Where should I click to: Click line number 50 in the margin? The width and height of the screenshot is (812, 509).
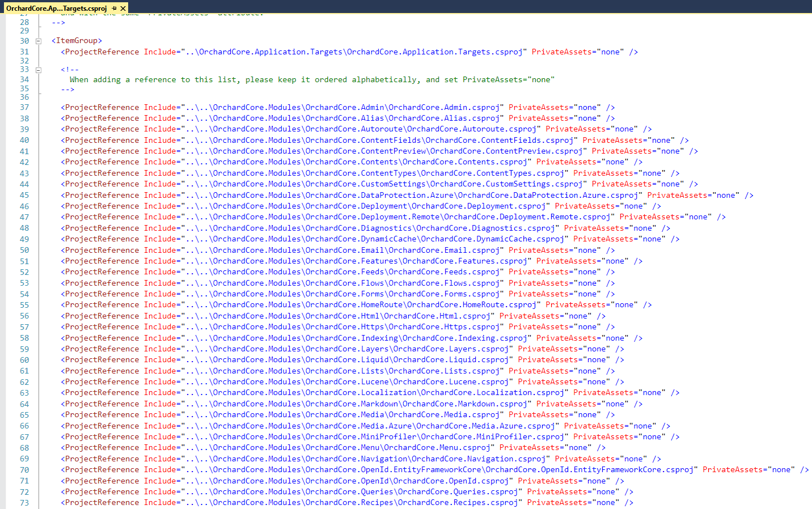[x=24, y=250]
